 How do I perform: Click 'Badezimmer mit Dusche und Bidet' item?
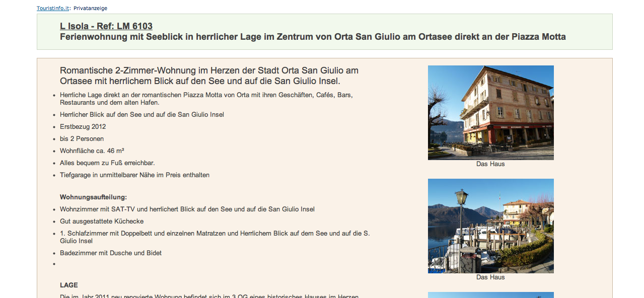tap(111, 253)
